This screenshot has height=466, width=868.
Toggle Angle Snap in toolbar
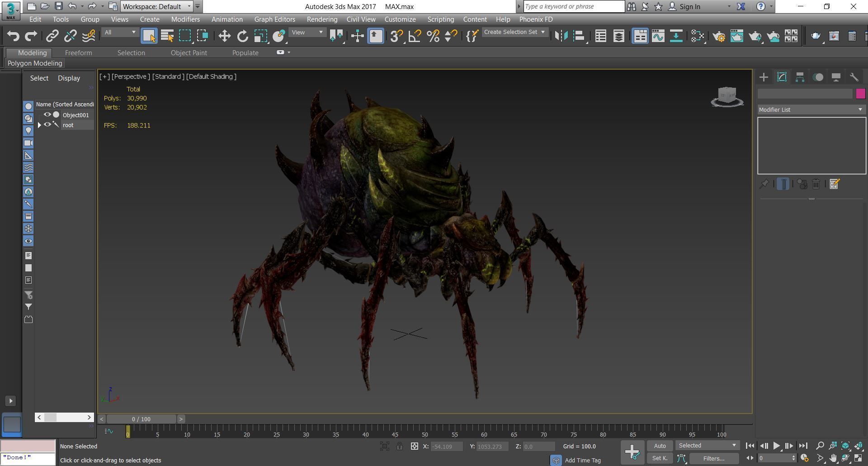pyautogui.click(x=415, y=36)
